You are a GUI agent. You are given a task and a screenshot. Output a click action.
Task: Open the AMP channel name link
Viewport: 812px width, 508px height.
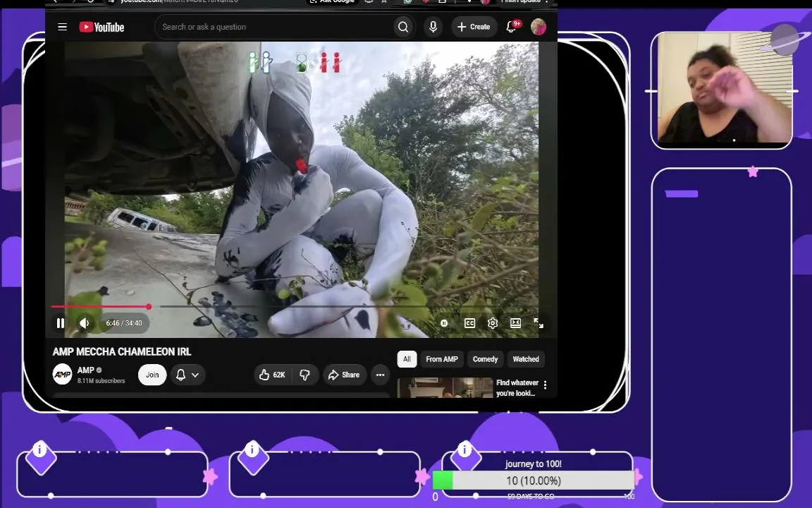pyautogui.click(x=86, y=370)
